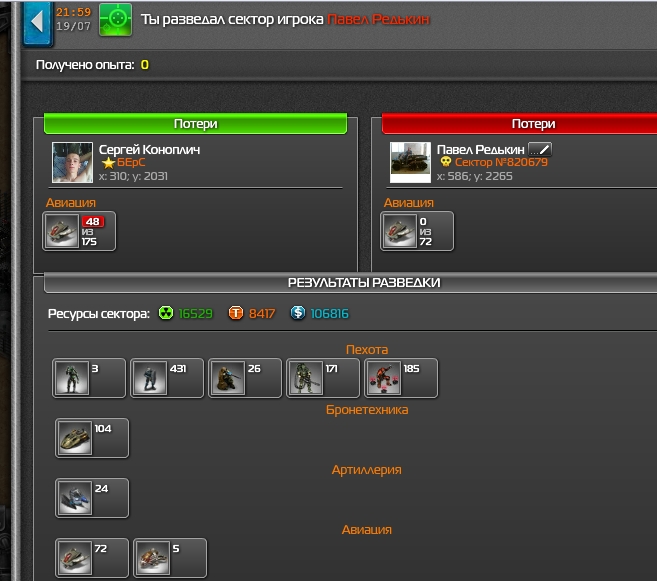
Task: Click Авиация label under Павел Редькин panel
Action: click(409, 203)
